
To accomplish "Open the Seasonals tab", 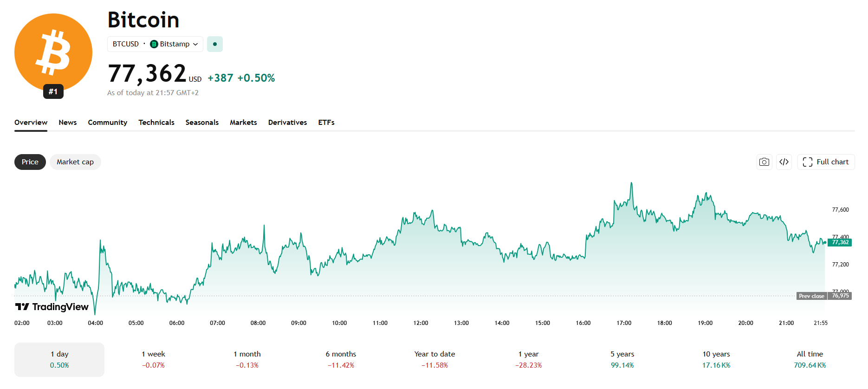I will [202, 123].
